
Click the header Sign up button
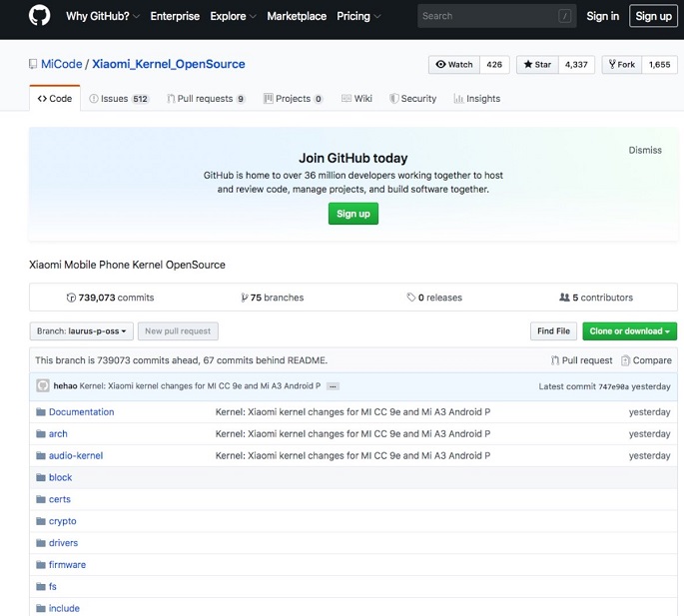(x=653, y=16)
